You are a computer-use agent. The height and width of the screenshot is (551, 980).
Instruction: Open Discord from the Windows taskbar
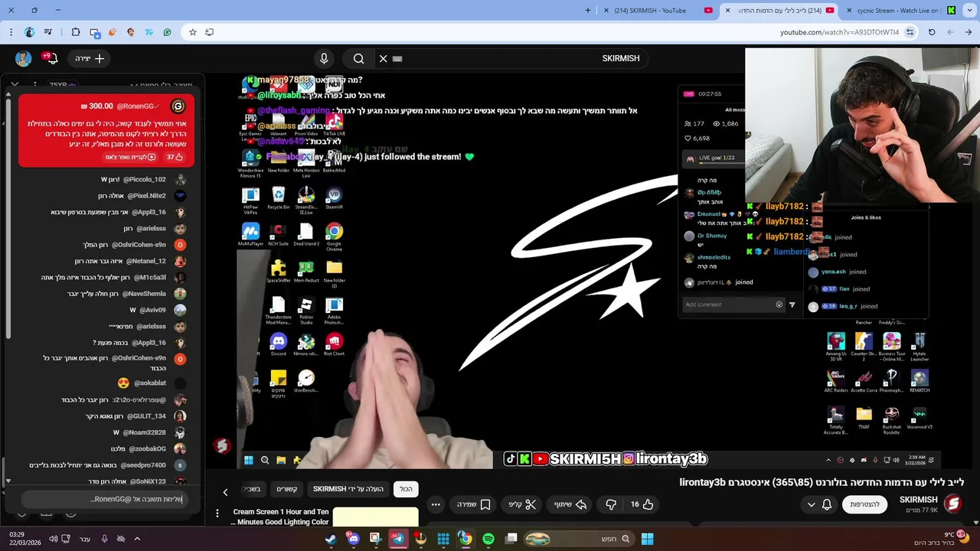tap(353, 539)
